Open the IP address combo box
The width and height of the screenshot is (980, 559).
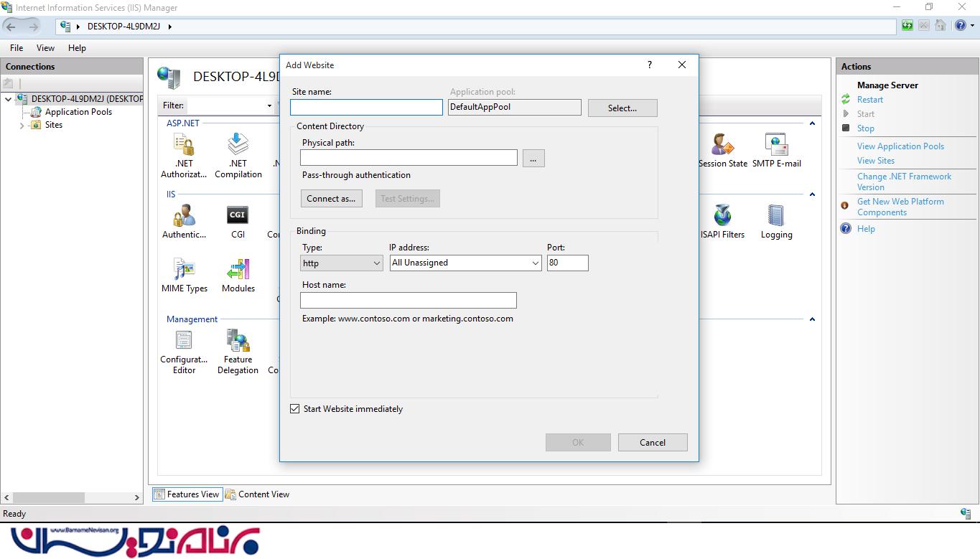(x=465, y=263)
